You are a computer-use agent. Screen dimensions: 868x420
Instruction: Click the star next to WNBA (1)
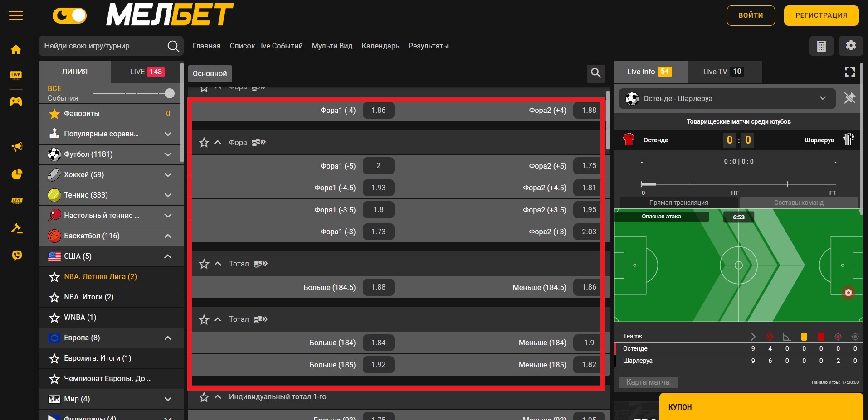tap(54, 318)
